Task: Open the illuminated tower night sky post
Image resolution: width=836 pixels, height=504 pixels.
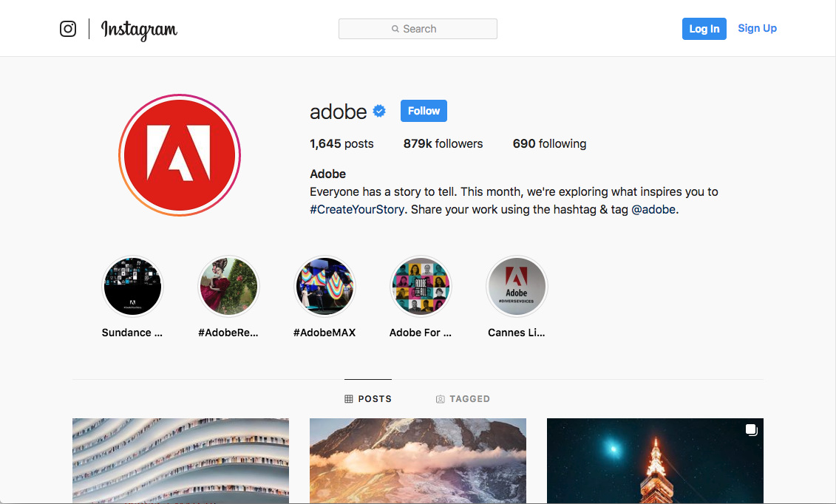Action: coord(655,461)
